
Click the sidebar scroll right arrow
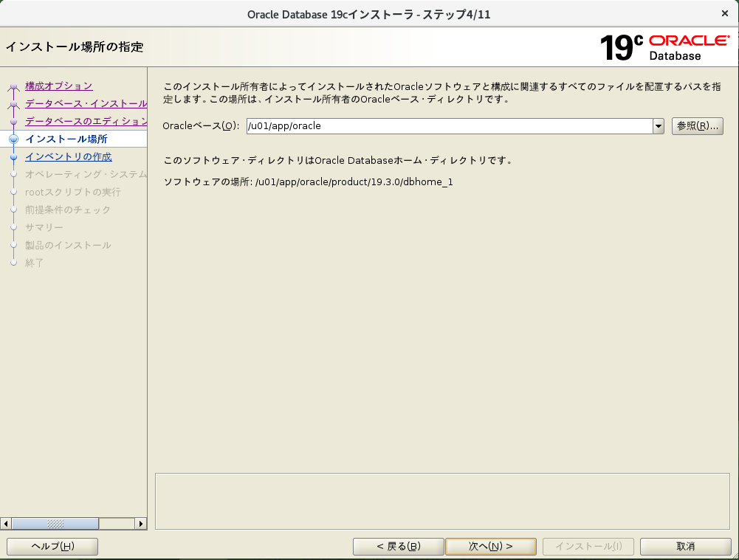[x=141, y=523]
